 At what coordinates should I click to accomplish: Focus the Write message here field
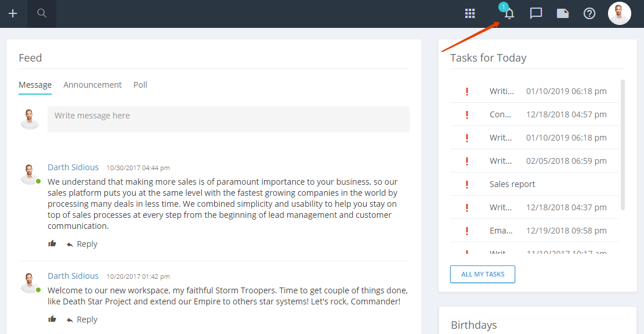[x=229, y=119]
